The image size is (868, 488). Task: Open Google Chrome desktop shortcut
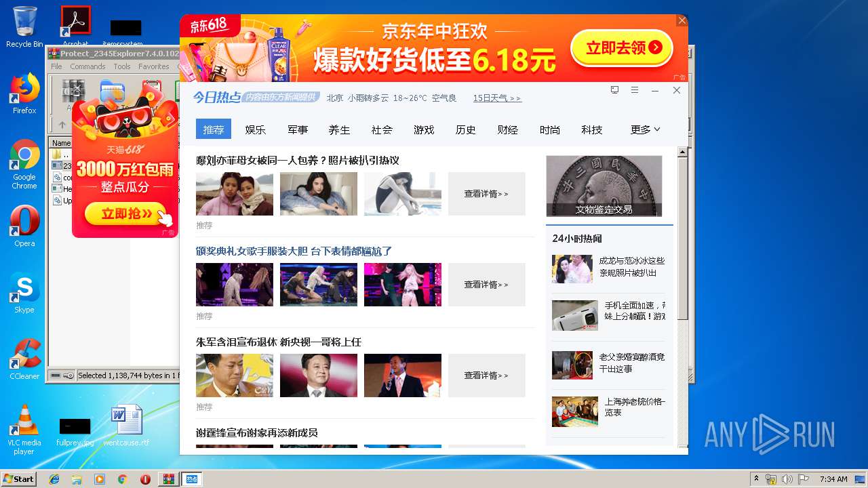tap(24, 164)
